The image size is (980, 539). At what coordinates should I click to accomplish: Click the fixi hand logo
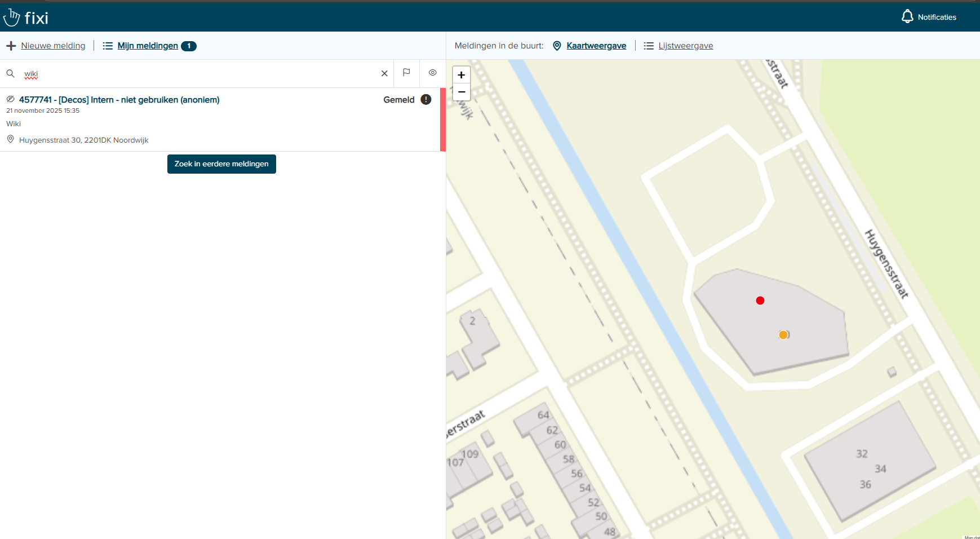point(12,17)
